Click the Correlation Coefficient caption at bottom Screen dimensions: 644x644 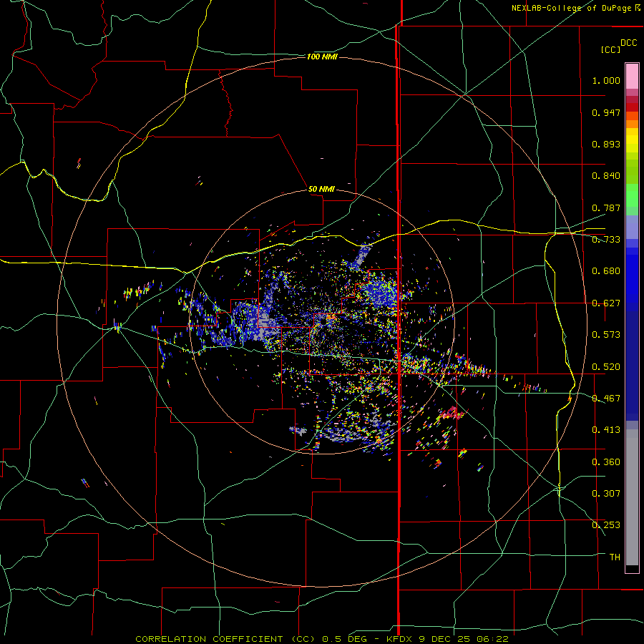point(322,639)
